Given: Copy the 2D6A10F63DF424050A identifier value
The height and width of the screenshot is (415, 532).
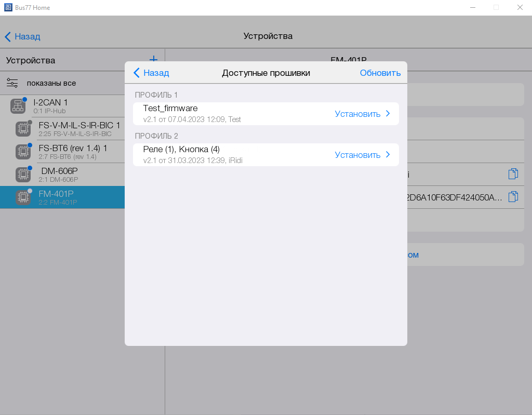Looking at the screenshot, I should [x=513, y=196].
